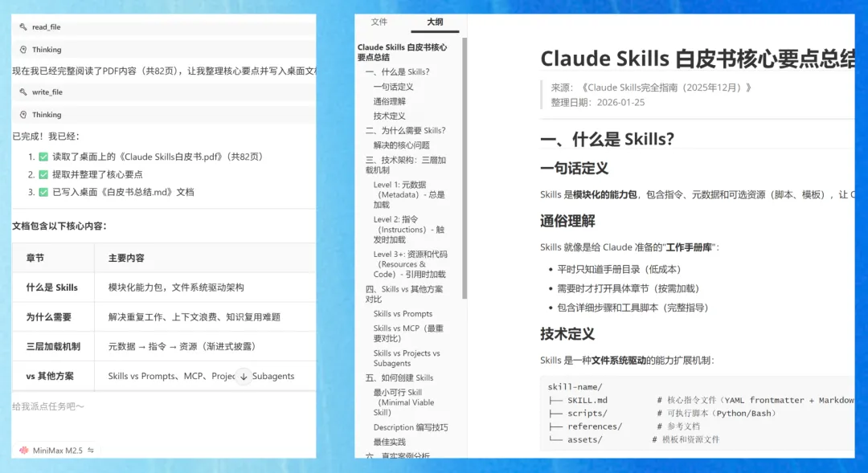Screen dimensions: 868x473
Task: Click the write_file tool call icon
Action: (23, 92)
